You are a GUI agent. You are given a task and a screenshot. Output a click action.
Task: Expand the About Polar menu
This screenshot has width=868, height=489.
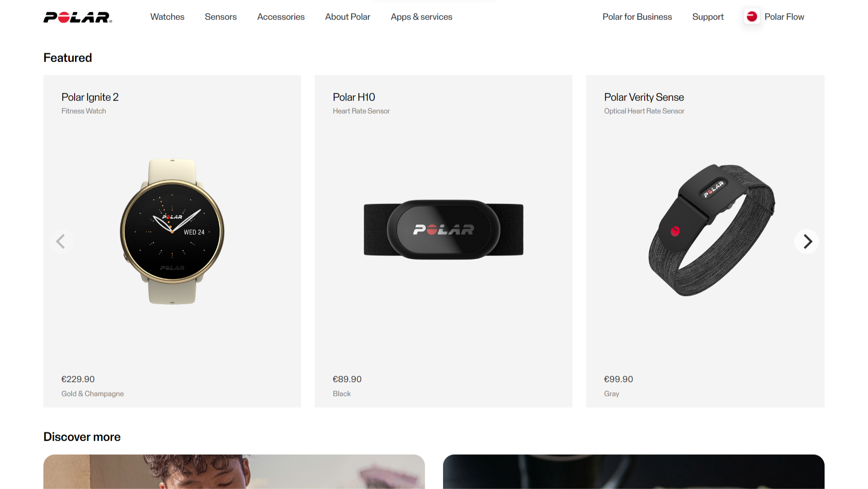pos(348,17)
